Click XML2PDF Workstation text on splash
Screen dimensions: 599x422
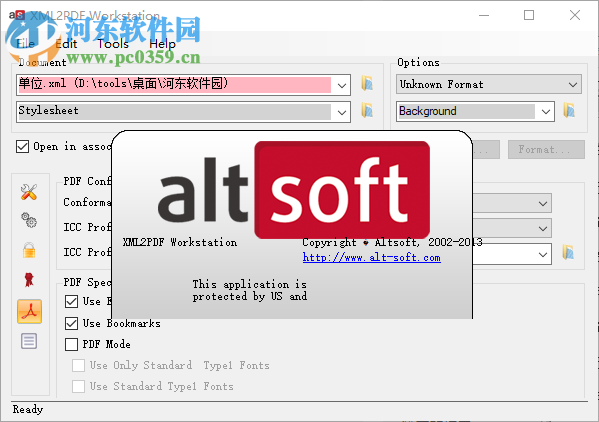click(x=180, y=242)
